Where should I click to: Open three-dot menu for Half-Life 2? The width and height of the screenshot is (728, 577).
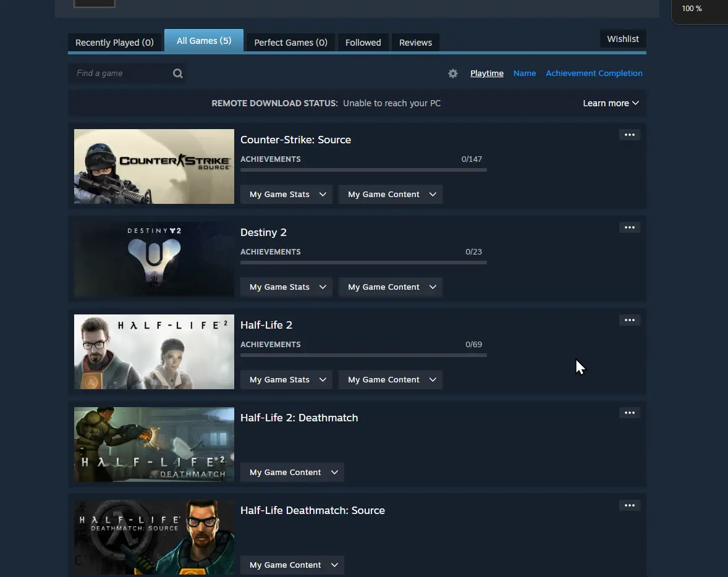coord(629,320)
